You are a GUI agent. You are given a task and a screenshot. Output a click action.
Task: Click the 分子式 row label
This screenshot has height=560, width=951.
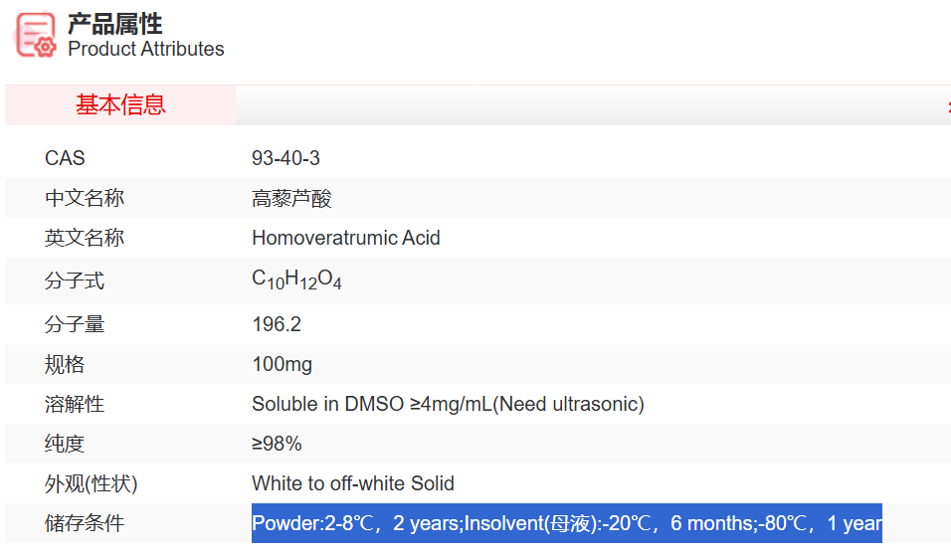[x=75, y=281]
